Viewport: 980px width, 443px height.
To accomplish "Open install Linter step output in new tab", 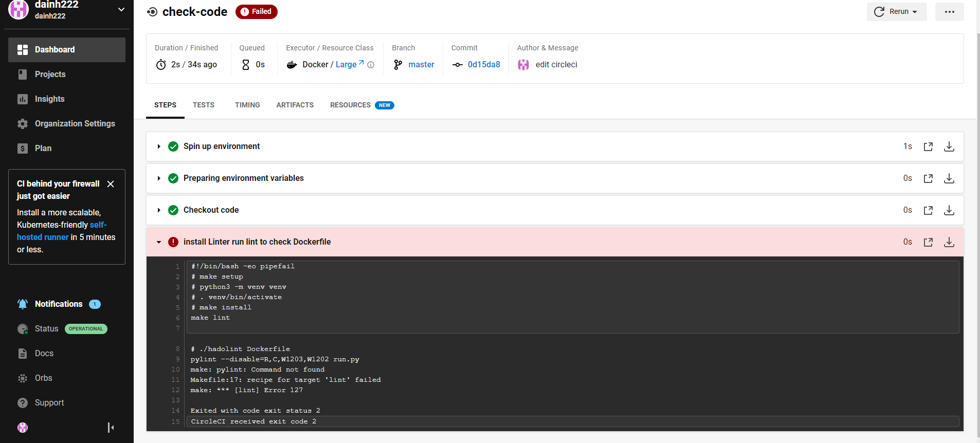I will [928, 242].
